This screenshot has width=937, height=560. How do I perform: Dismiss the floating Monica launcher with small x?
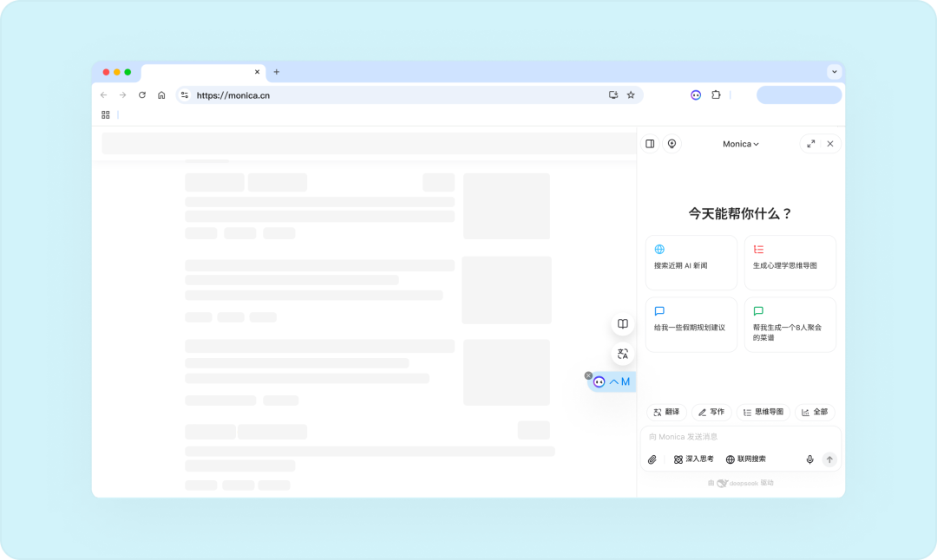pyautogui.click(x=588, y=375)
